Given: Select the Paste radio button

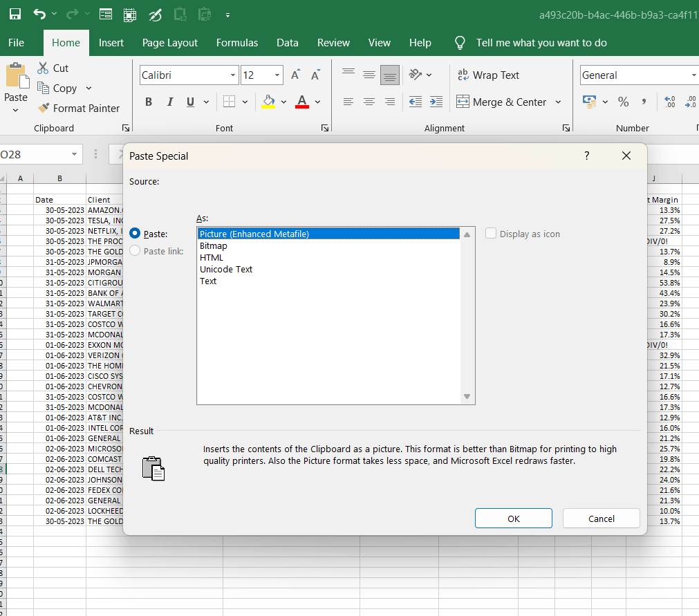Looking at the screenshot, I should point(136,234).
